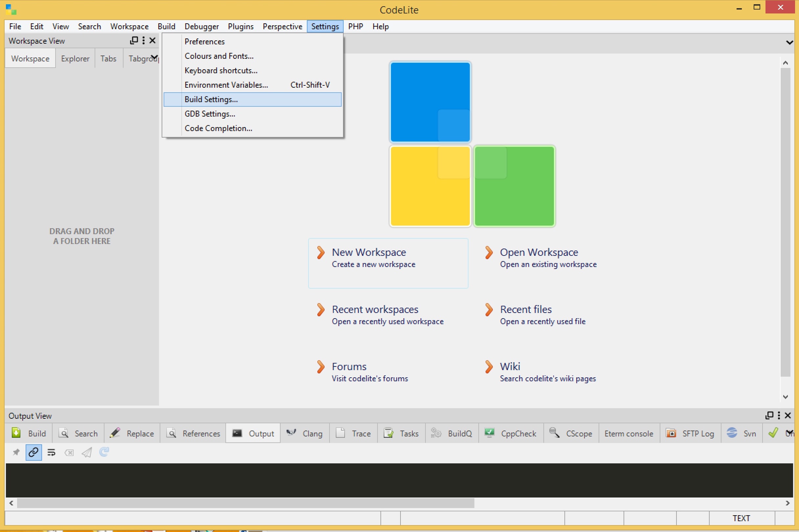Switch to the Replace tab
This screenshot has width=799, height=532.
tap(132, 433)
